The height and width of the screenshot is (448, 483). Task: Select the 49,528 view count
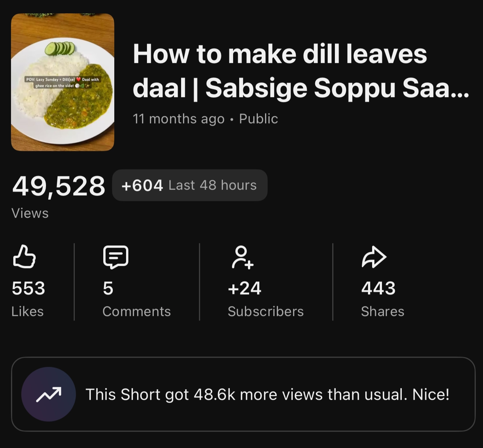click(x=58, y=186)
